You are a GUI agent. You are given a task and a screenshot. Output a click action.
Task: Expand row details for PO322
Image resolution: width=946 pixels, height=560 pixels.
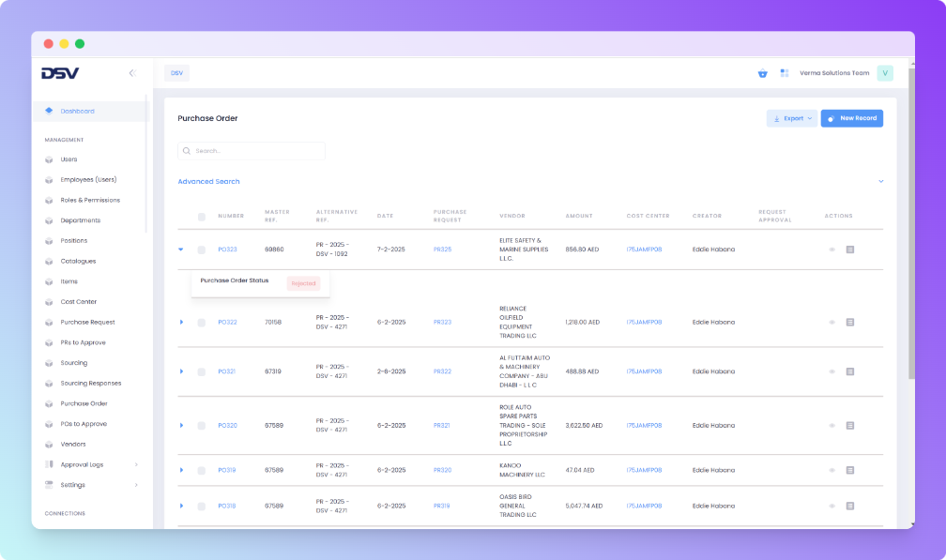tap(181, 323)
